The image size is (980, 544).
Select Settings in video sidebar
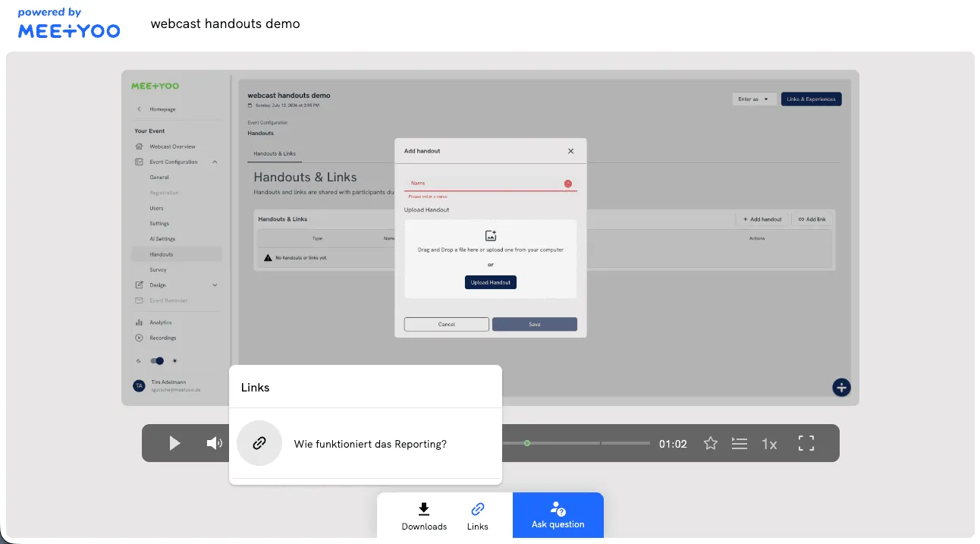click(x=159, y=224)
